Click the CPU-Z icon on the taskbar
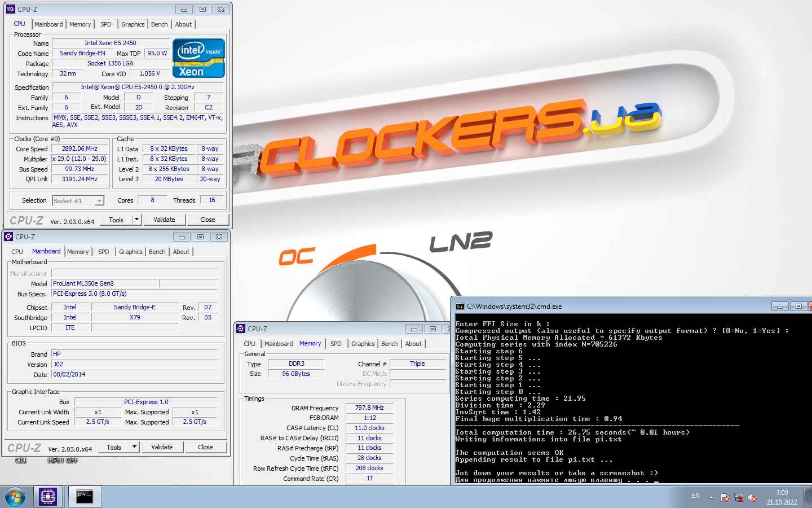 coord(47,497)
